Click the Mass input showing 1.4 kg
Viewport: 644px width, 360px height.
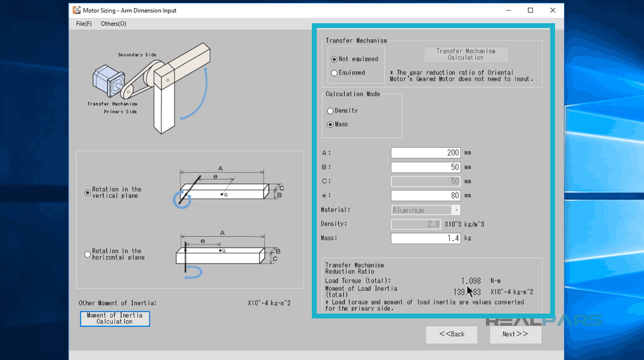pyautogui.click(x=425, y=238)
